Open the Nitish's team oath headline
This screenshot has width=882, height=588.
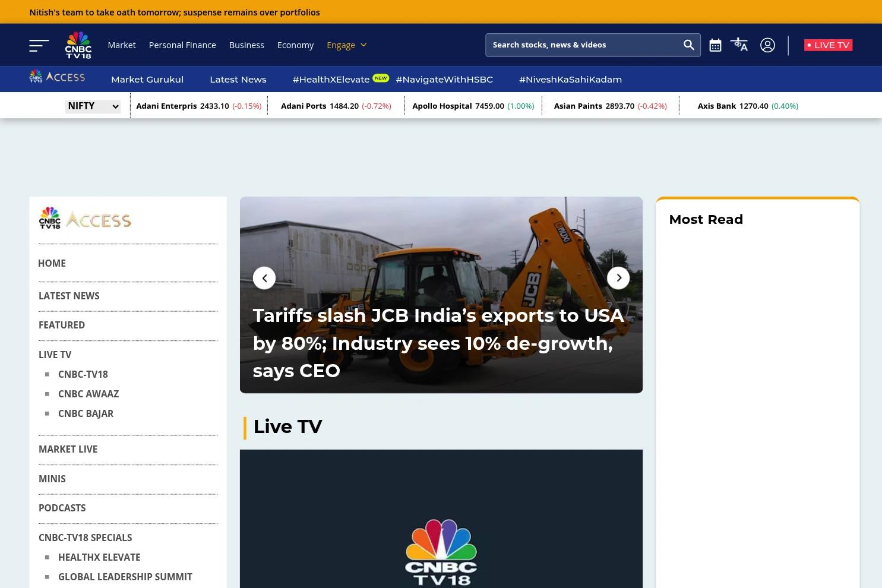(174, 12)
